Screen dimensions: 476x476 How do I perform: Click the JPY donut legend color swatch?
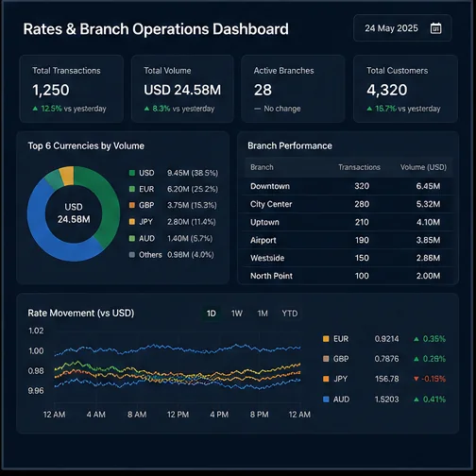(x=132, y=222)
